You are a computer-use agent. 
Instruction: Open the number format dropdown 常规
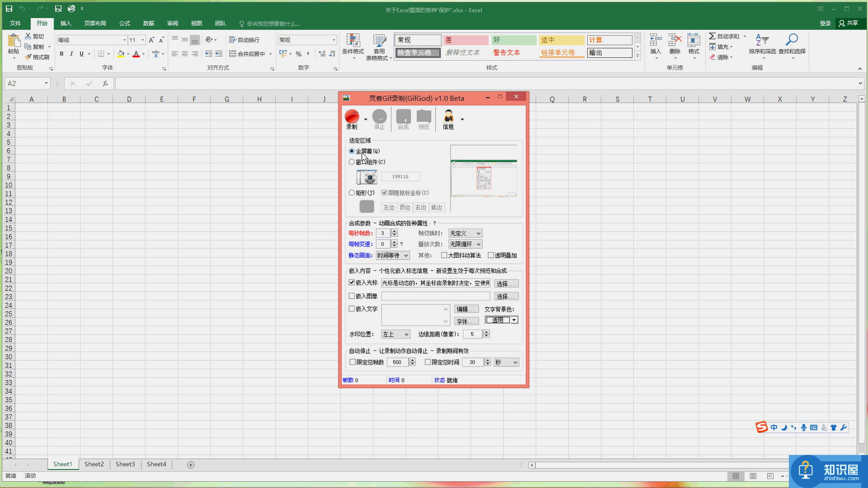click(334, 40)
